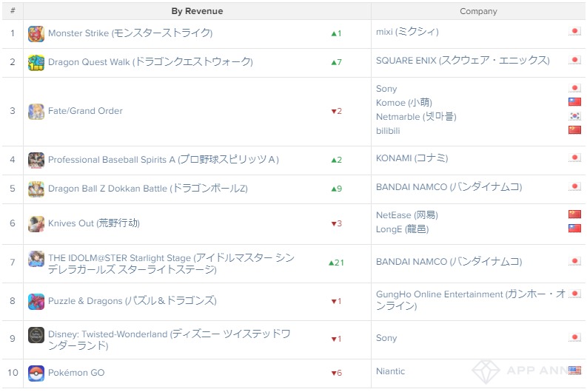The image size is (587, 392).
Task: Click the Taiwan flag beside Komoe
Action: click(x=574, y=102)
